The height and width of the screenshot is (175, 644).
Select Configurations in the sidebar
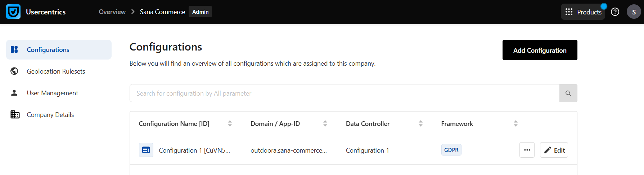[48, 50]
